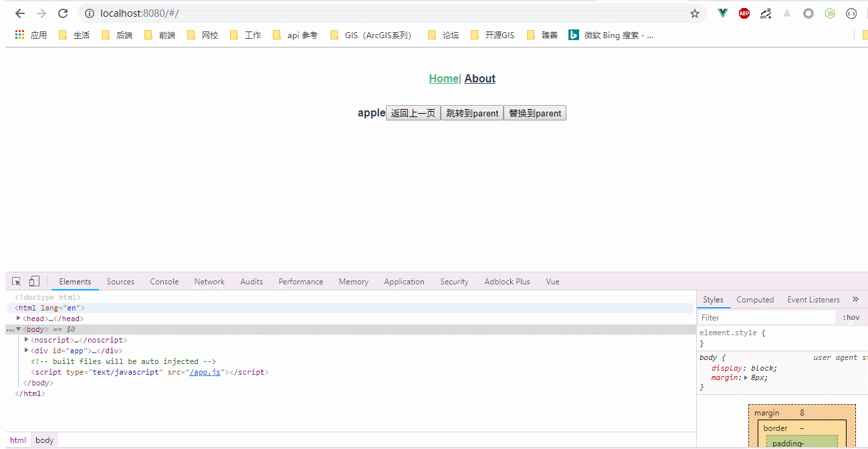
Task: Open the Security tab
Action: point(454,282)
